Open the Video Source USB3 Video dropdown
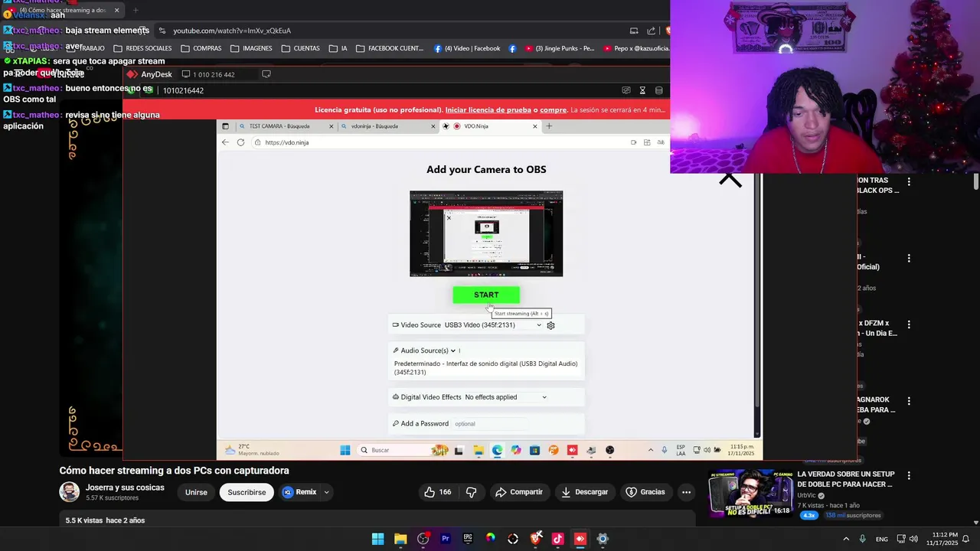Screen dimensions: 980x551 click(x=492, y=325)
